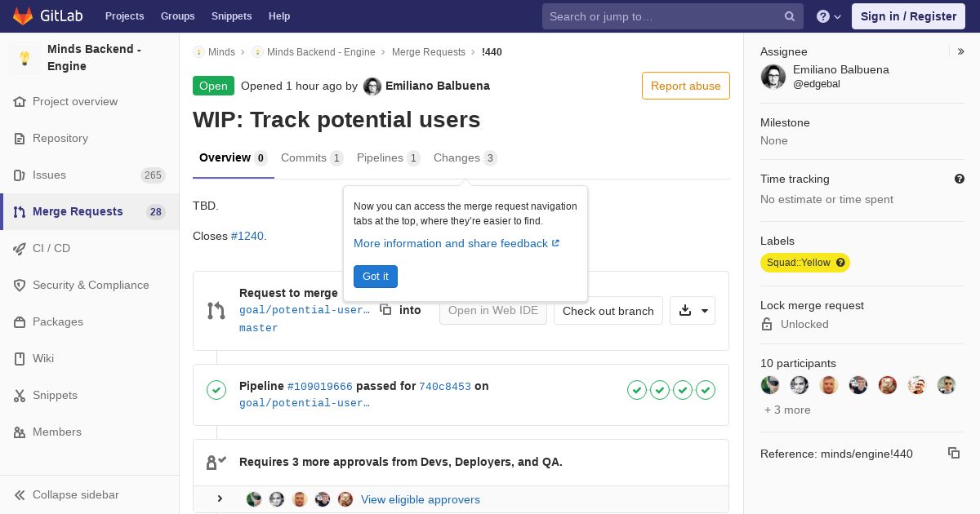Screen dimensions: 980x514
Task: Click first participant avatar
Action: pos(770,385)
